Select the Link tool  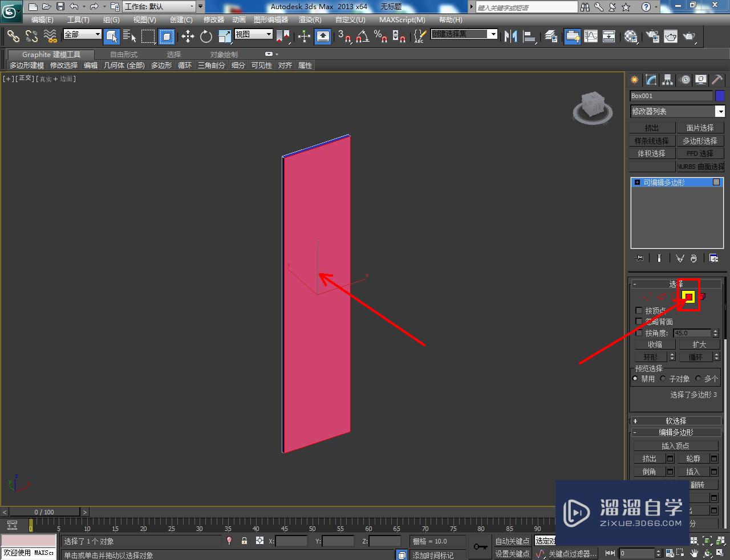click(13, 36)
